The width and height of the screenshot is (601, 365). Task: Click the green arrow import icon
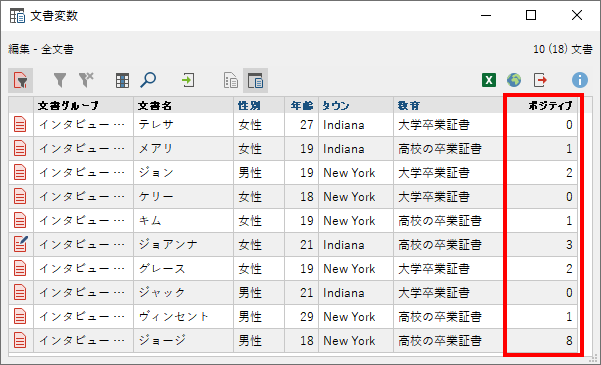click(188, 80)
